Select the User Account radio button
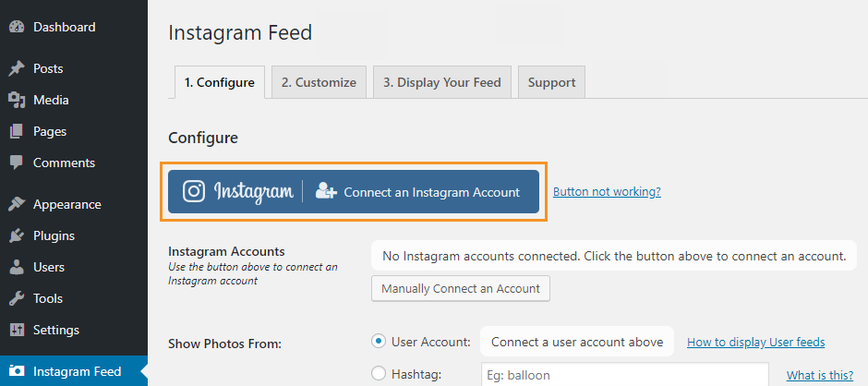 pos(379,342)
